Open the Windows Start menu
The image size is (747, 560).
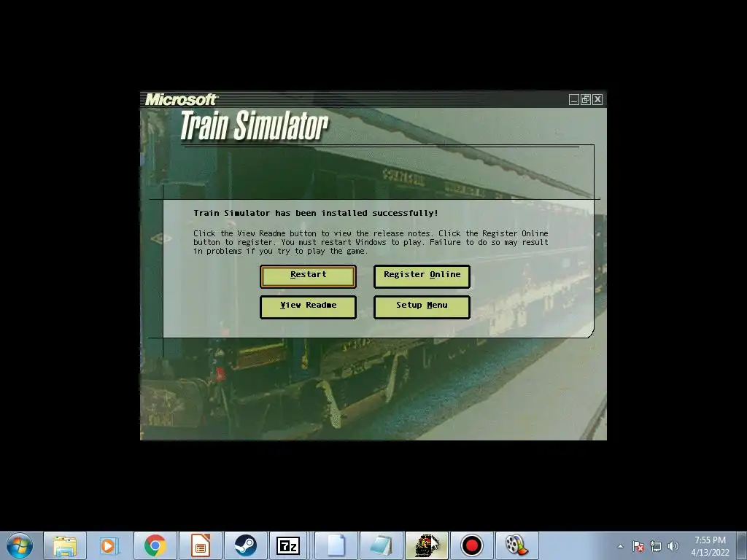tap(20, 545)
